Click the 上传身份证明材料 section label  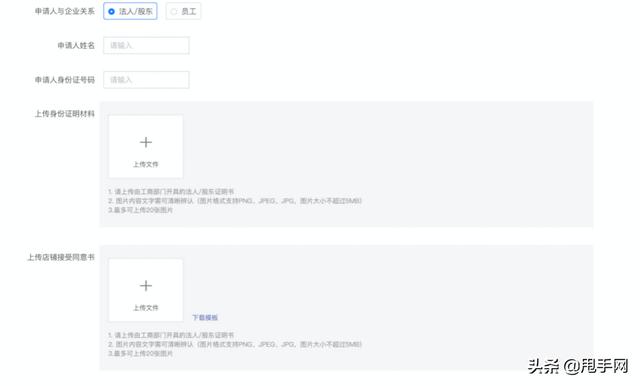[x=64, y=114]
